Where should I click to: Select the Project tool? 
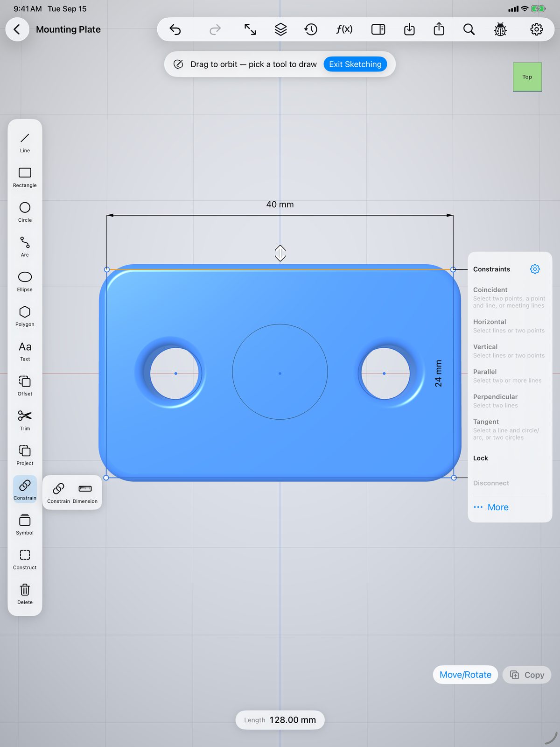point(25,456)
